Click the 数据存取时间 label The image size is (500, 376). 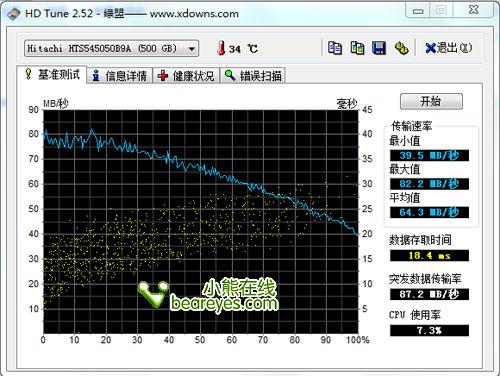pyautogui.click(x=421, y=240)
